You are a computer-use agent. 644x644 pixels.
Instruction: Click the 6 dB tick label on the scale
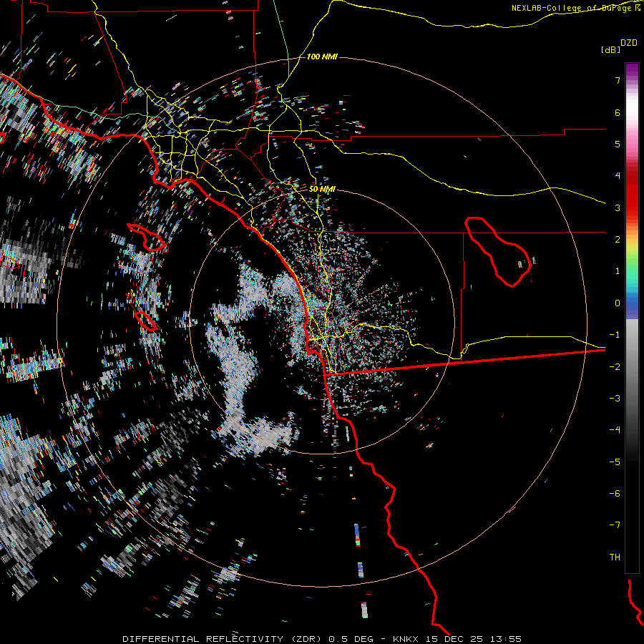pos(618,112)
